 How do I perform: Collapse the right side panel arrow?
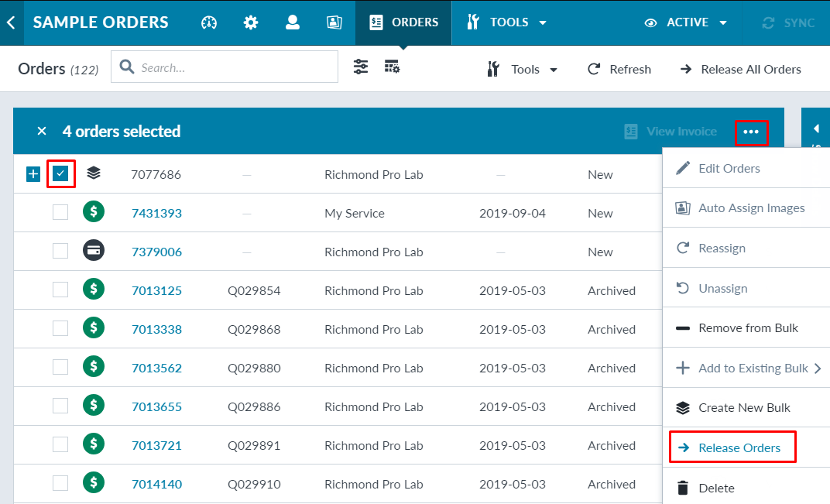(x=816, y=129)
